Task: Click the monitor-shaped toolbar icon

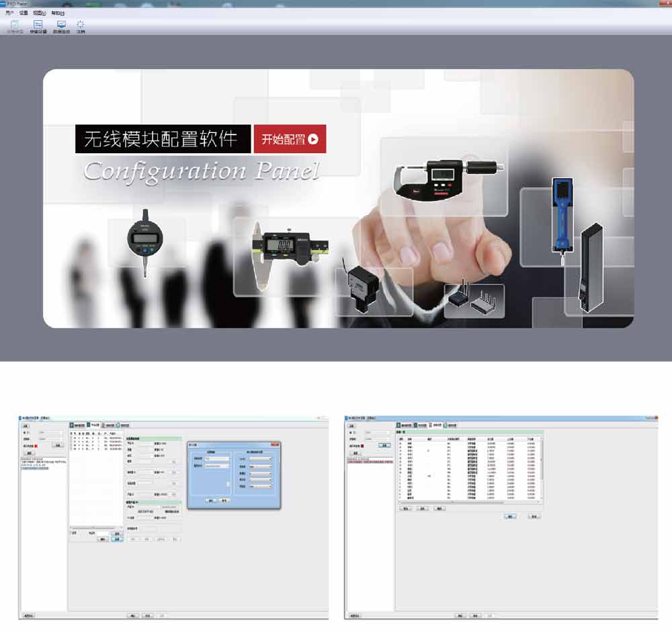Action: coord(61,26)
